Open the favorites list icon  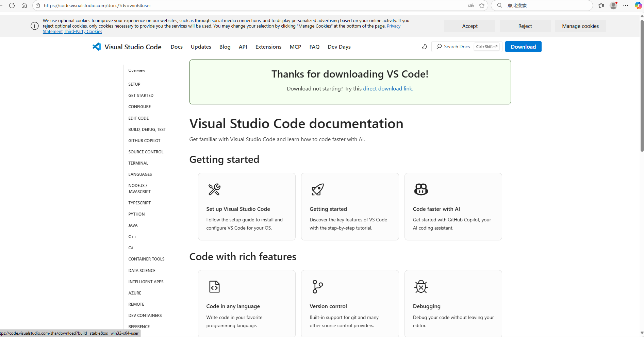[601, 5]
